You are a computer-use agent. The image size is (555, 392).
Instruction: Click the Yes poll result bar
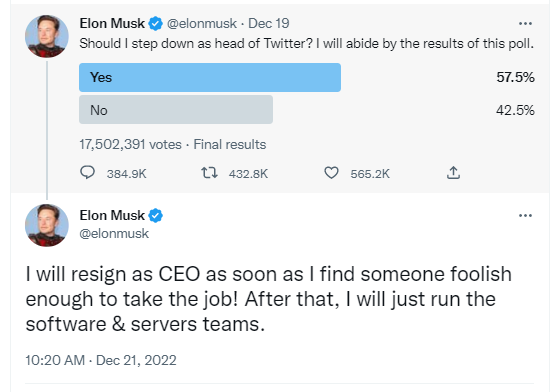210,78
